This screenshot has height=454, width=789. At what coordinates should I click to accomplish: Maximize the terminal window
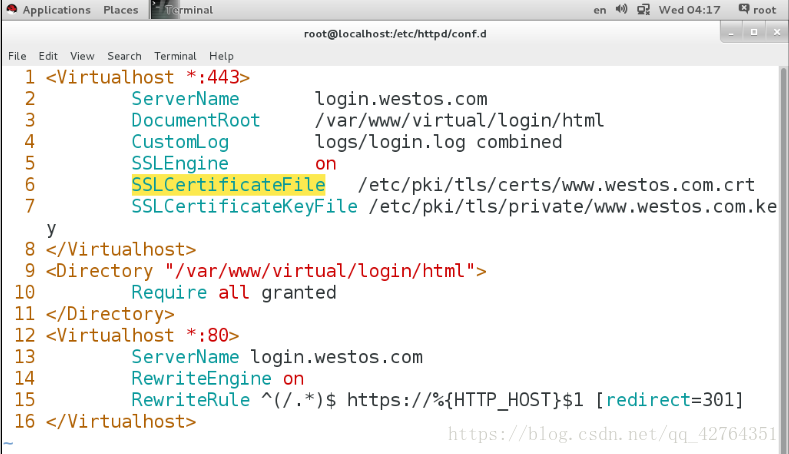[x=754, y=33]
